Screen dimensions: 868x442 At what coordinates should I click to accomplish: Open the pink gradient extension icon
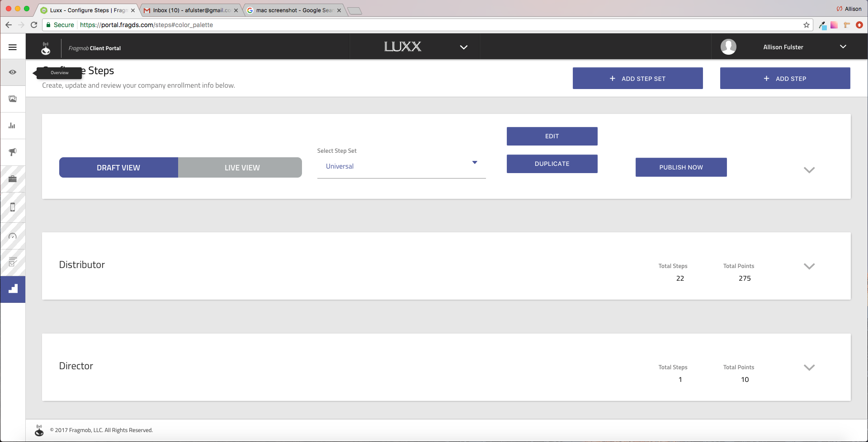[834, 25]
